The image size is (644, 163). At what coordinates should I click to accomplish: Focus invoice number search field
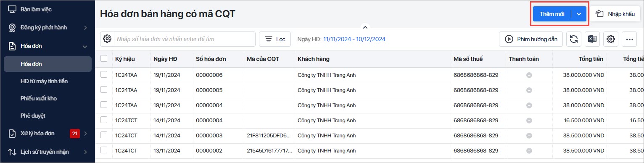(x=185, y=39)
